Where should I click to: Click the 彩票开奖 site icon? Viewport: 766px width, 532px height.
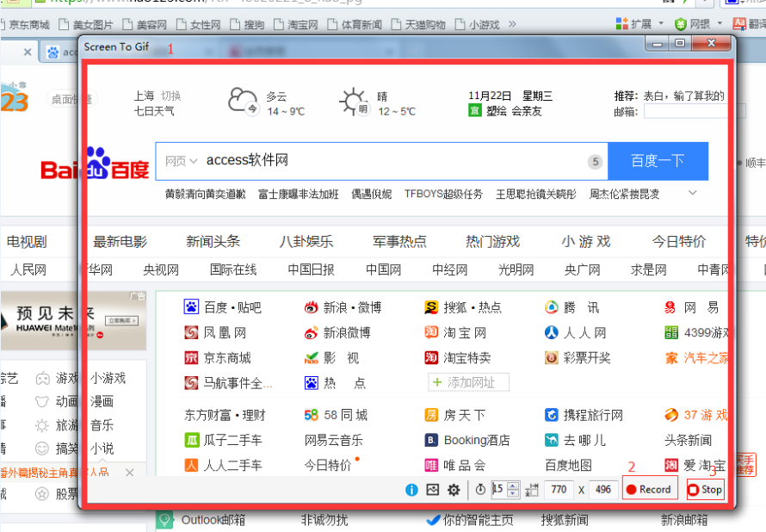(551, 358)
